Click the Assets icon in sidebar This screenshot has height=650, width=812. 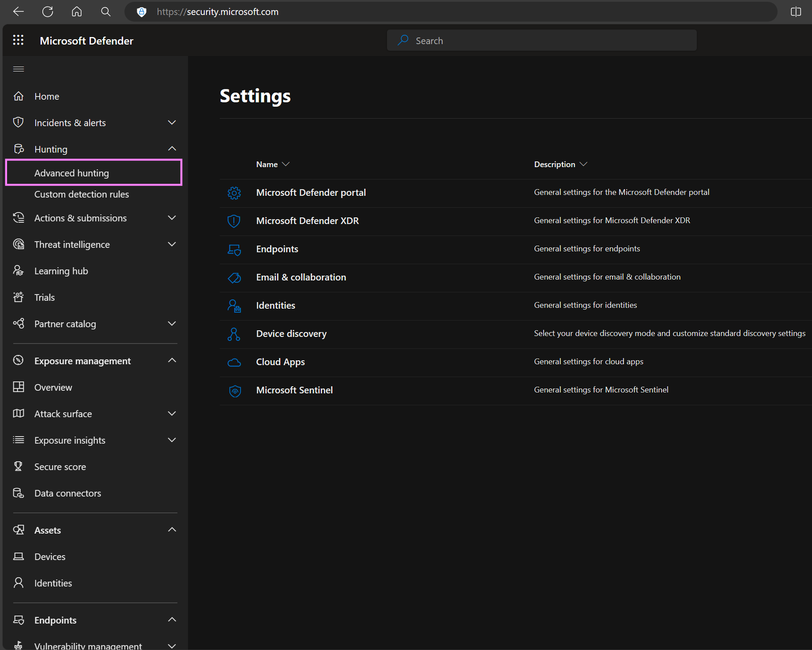19,530
